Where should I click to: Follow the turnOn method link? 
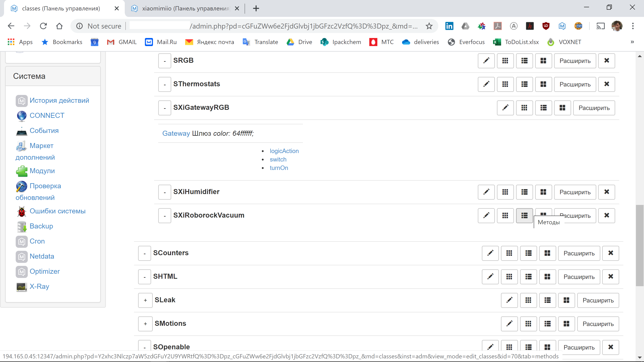pos(279,168)
